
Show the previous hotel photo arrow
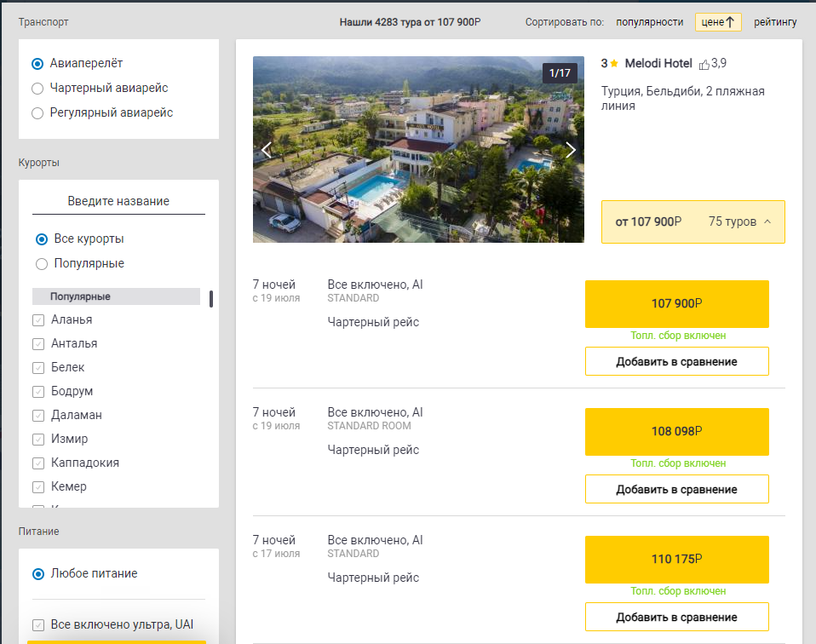pos(267,150)
